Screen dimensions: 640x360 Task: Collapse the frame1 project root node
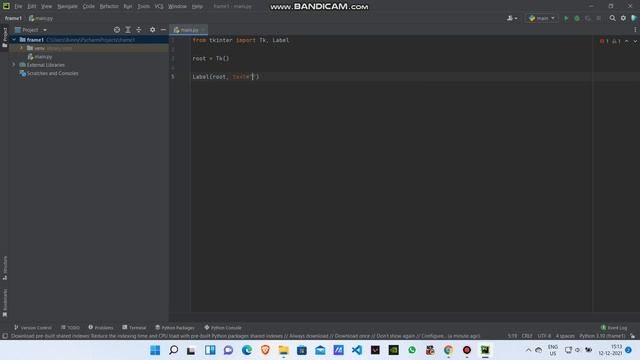tap(14, 40)
